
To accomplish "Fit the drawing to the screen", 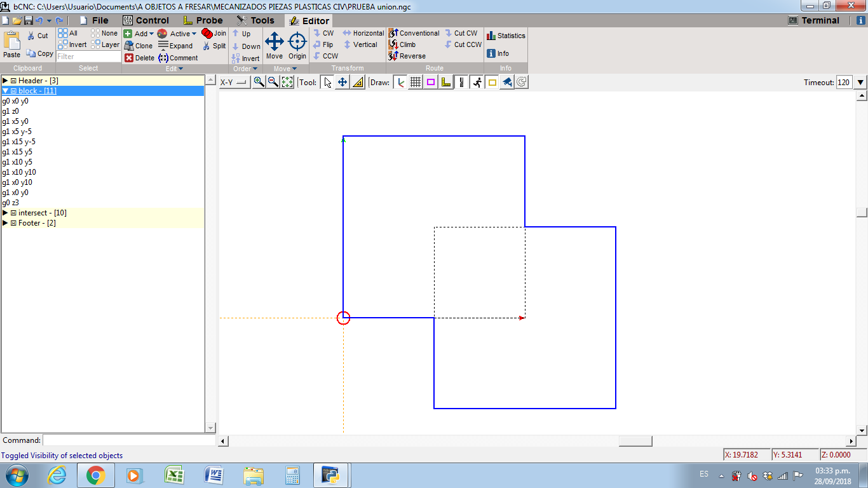I will [x=287, y=82].
